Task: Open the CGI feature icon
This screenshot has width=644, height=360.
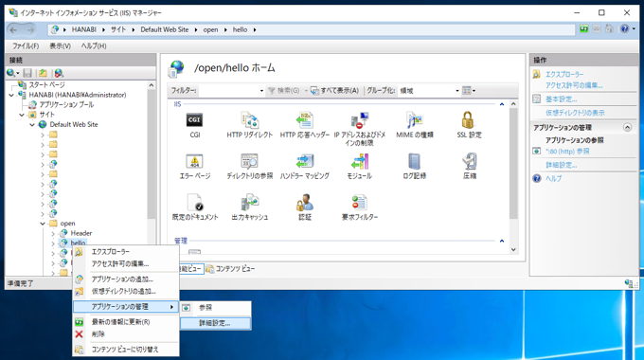Action: (195, 125)
